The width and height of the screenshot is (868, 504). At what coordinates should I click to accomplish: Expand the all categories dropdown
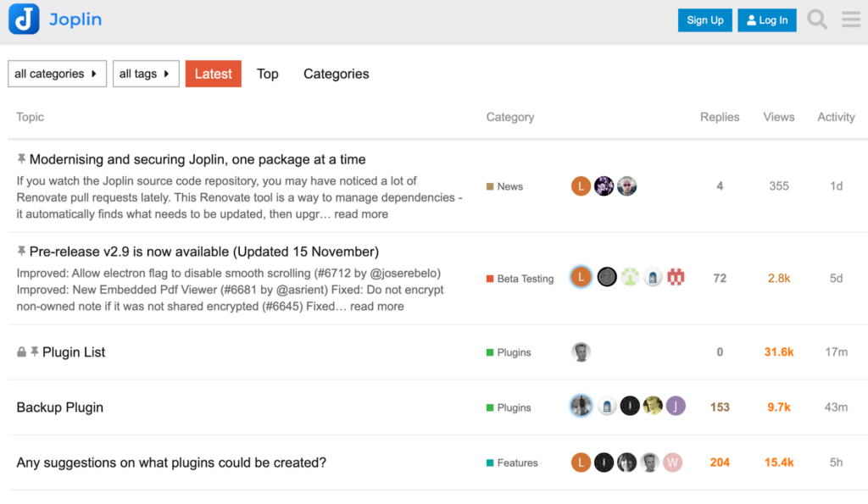pos(57,74)
